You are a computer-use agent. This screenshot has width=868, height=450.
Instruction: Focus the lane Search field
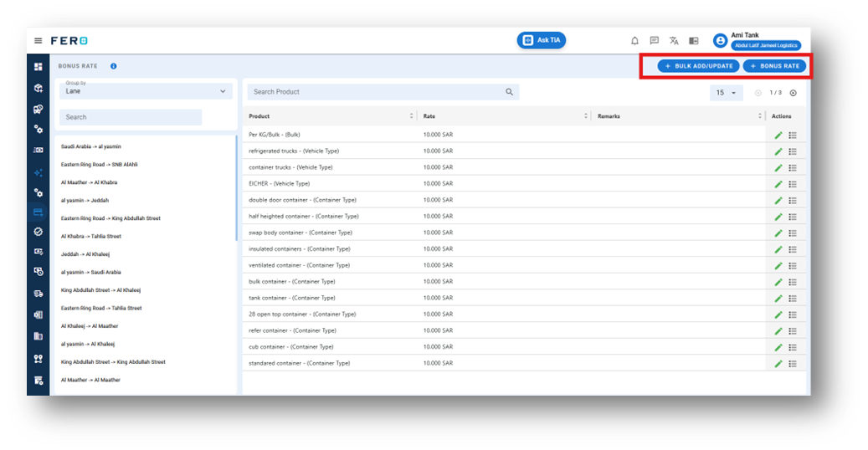click(131, 117)
